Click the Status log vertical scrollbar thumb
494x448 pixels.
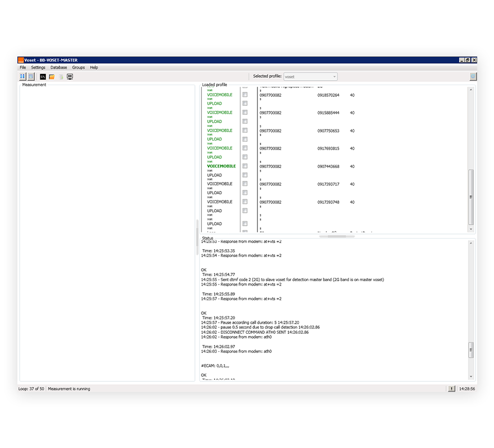471,349
